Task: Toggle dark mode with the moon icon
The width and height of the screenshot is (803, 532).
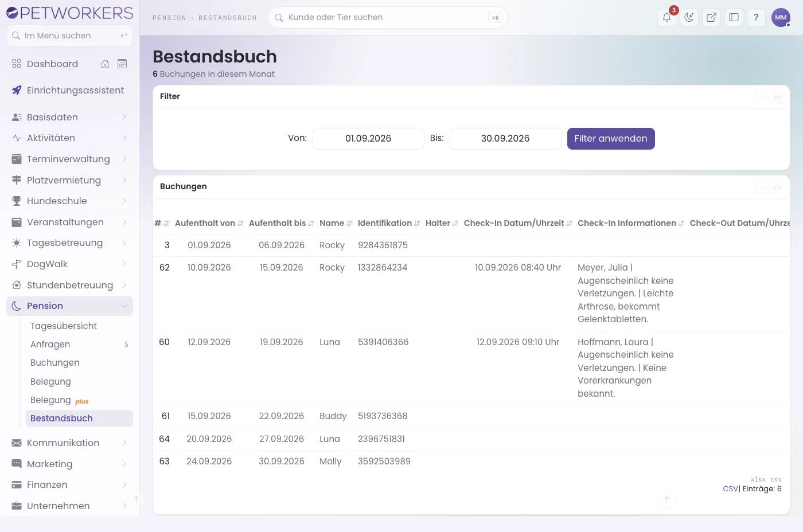Action: click(x=689, y=17)
